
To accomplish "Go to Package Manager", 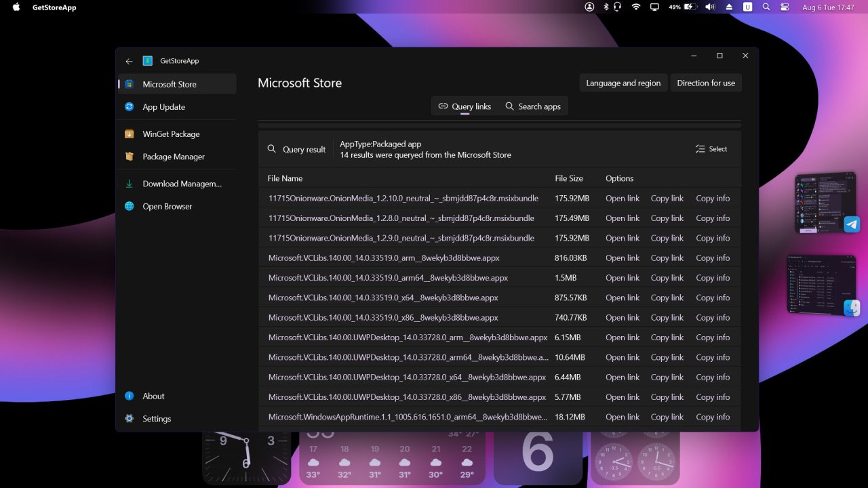I will point(173,157).
